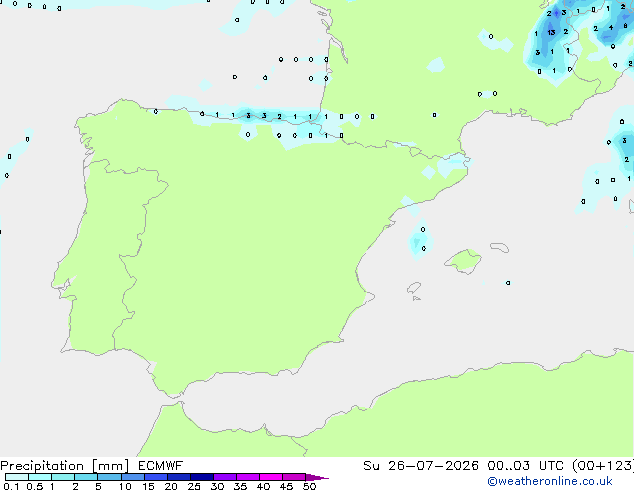Image resolution: width=634 pixels, height=490 pixels.
Task: Select the 45–50 mm legend swatch
Action: (294, 477)
